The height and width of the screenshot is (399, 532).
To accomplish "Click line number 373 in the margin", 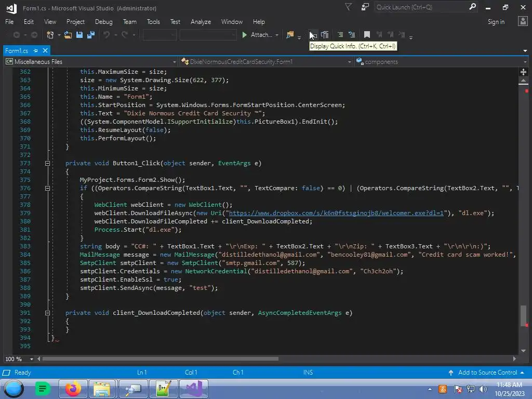I will 25,163.
